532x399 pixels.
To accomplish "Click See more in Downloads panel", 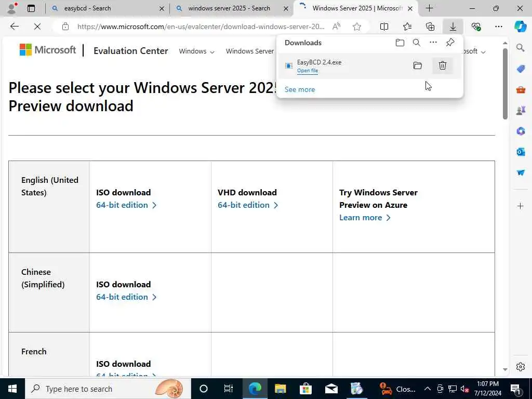I will coord(300,89).
